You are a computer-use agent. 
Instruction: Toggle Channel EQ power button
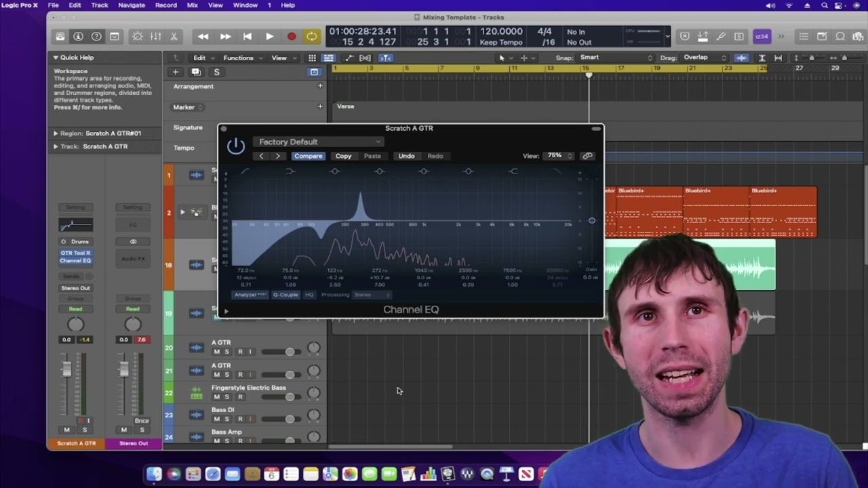coord(235,146)
